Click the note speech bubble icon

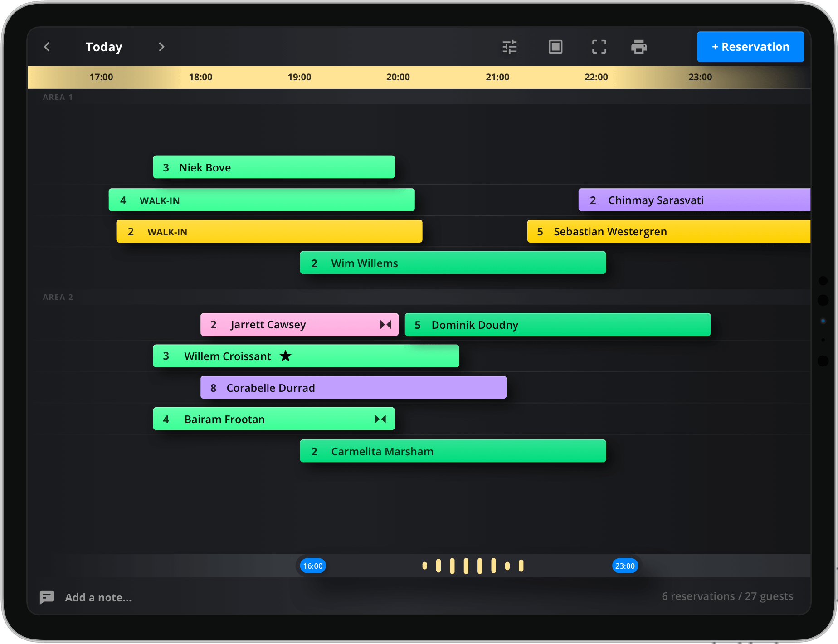[47, 597]
